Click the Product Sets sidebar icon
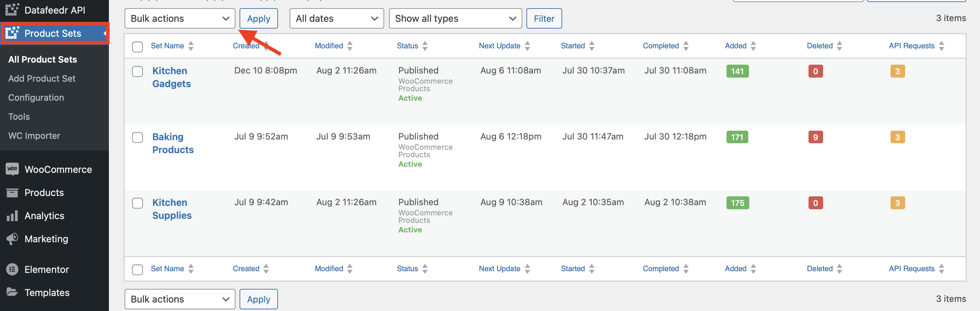Viewport: 980px width, 311px height. [x=12, y=33]
